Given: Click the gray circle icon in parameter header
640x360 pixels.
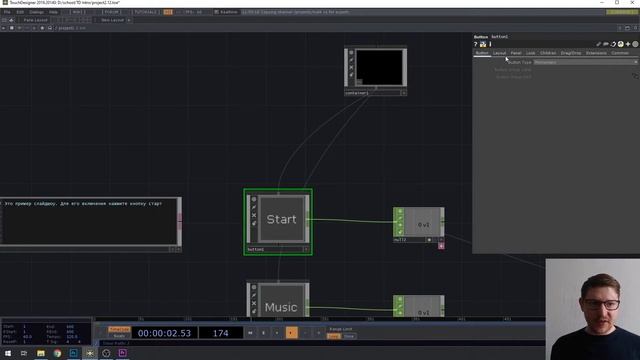Looking at the screenshot, I should point(635,44).
